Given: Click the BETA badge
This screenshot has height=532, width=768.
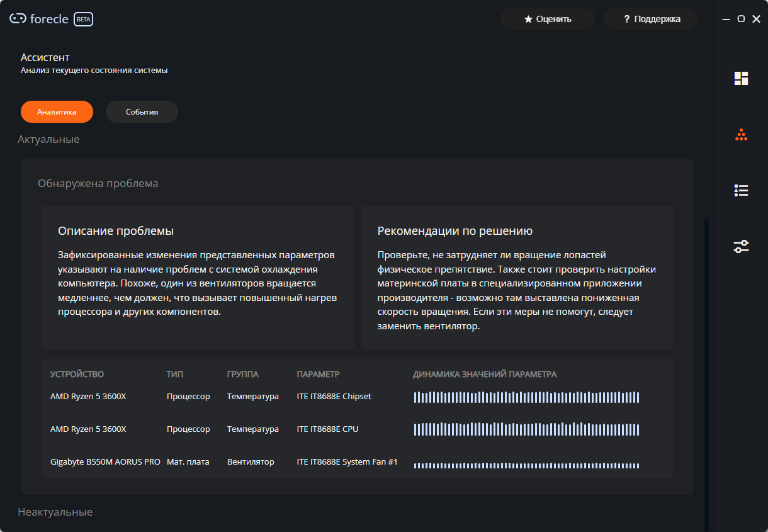Looking at the screenshot, I should click(83, 19).
